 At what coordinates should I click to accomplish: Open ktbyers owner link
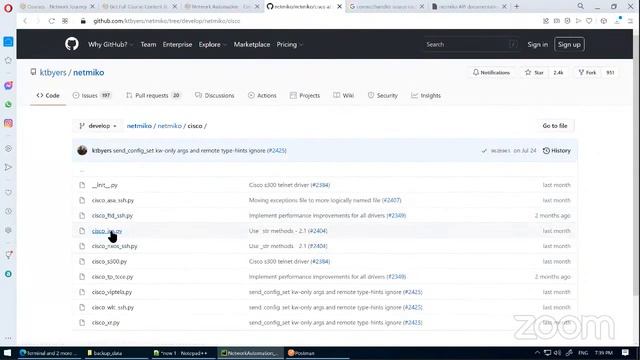tap(53, 72)
